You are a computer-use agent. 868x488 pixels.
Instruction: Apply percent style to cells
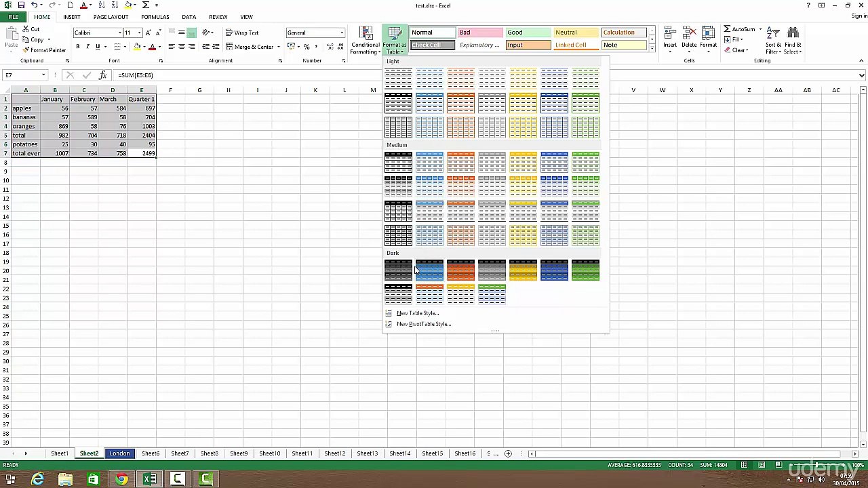pos(307,47)
